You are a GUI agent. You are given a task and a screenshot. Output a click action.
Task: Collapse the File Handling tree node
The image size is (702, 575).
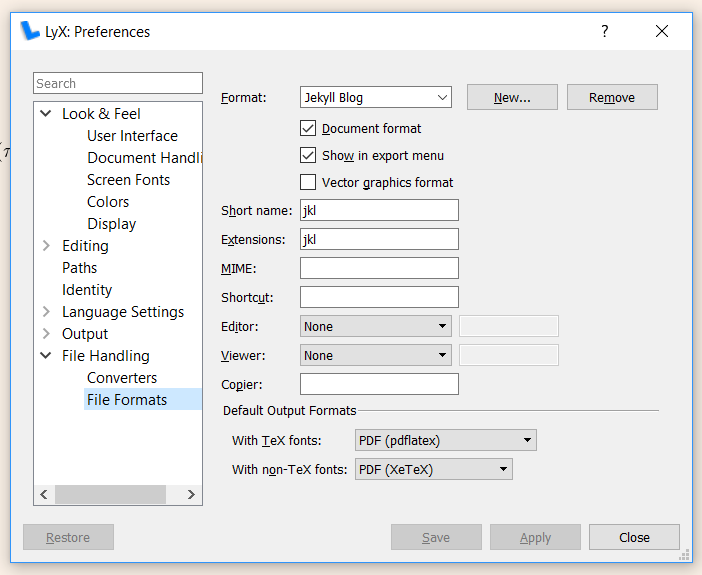pyautogui.click(x=46, y=356)
